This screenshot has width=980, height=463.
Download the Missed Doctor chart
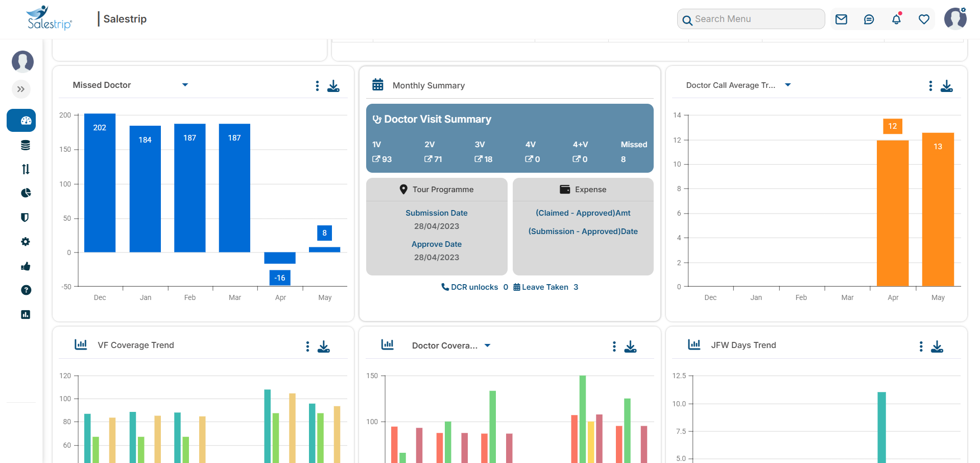333,86
